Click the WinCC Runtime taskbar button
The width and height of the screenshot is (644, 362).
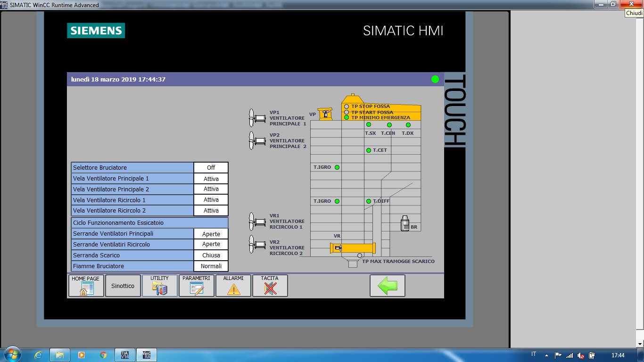pyautogui.click(x=146, y=355)
